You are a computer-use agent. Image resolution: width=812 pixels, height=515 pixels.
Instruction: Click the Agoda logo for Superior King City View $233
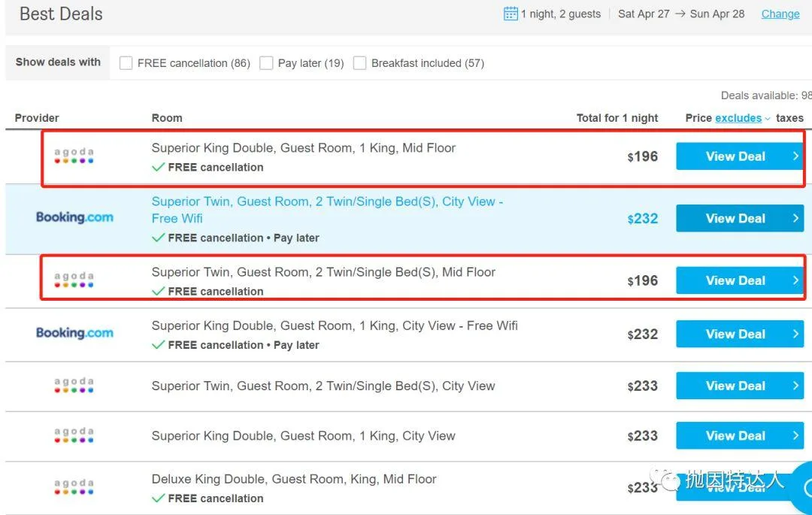coord(74,435)
